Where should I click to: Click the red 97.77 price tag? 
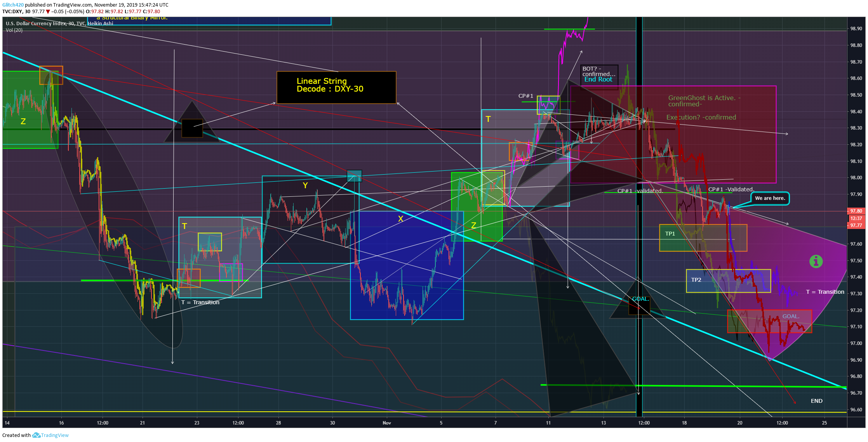point(856,225)
